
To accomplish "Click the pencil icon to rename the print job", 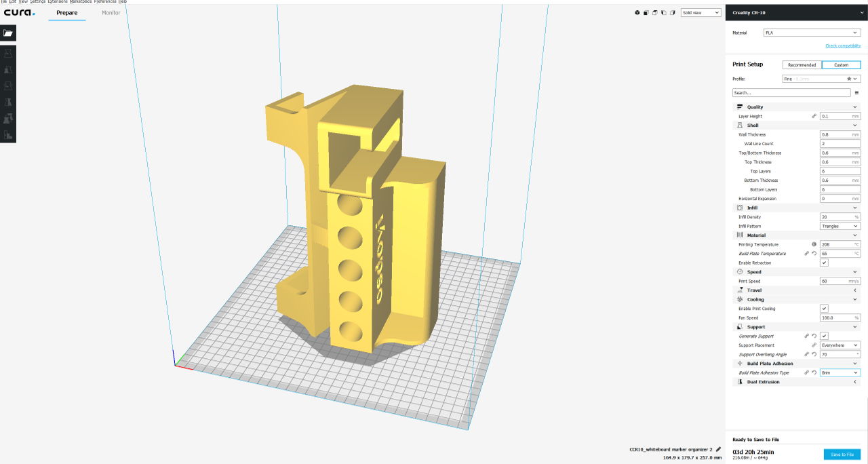I will 719,449.
